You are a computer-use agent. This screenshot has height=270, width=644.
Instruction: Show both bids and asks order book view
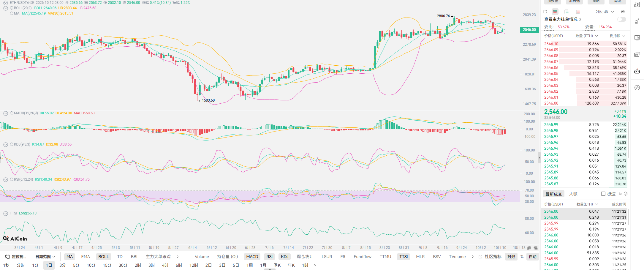555,12
